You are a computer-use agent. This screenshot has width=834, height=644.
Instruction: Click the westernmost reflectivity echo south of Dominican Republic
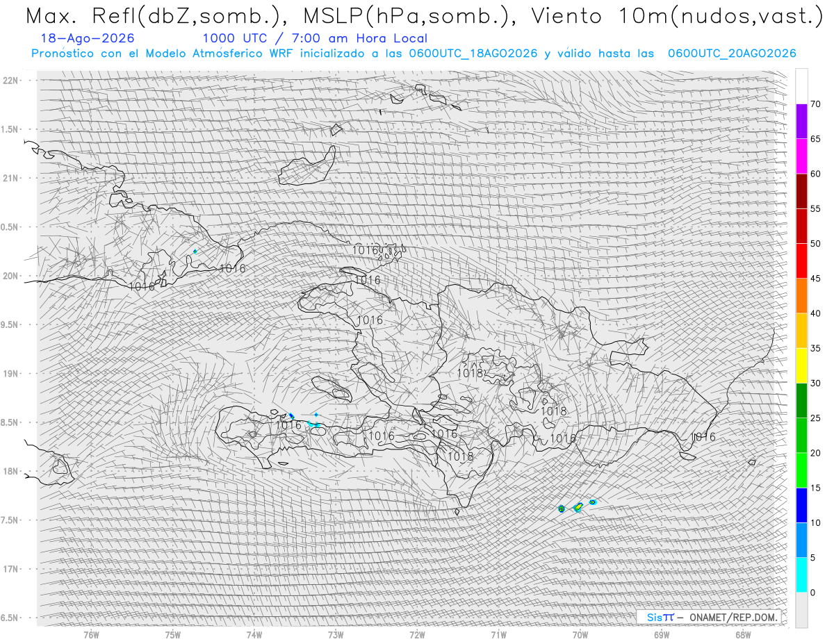click(562, 509)
